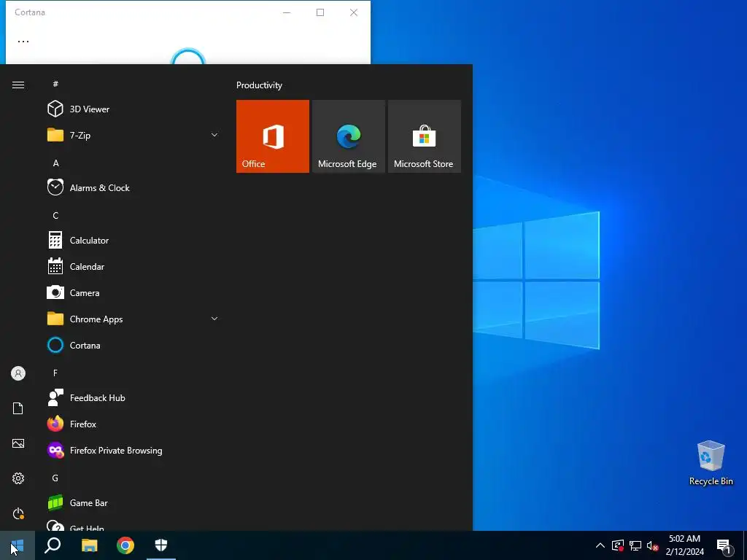Launch Alarms & Clock app
747x560 pixels.
(x=133, y=187)
